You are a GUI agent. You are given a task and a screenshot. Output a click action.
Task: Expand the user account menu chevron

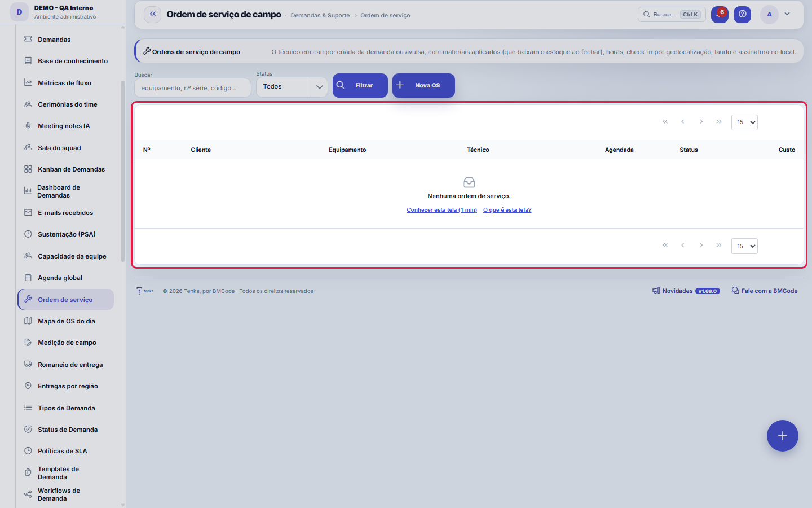coord(787,14)
